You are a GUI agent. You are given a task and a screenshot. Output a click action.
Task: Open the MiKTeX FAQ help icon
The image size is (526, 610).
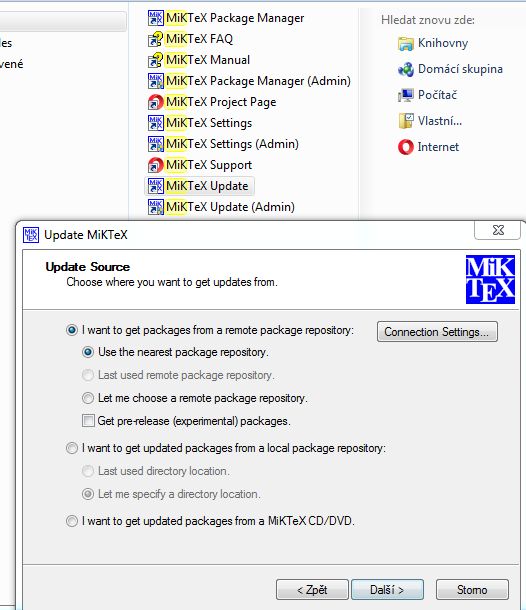pos(156,39)
